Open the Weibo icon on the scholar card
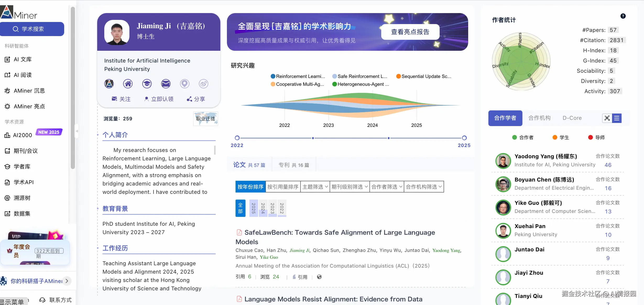 203,84
